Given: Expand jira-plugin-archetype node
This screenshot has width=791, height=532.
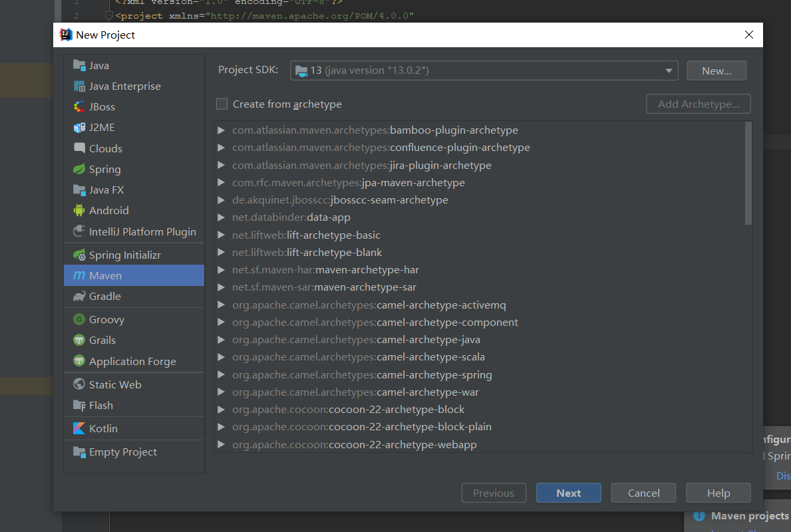Looking at the screenshot, I should pos(221,165).
